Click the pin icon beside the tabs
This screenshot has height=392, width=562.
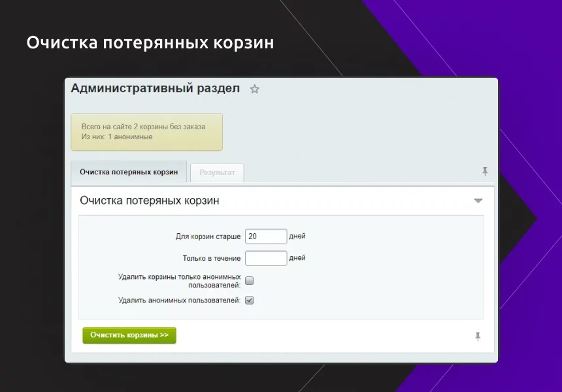pos(485,171)
